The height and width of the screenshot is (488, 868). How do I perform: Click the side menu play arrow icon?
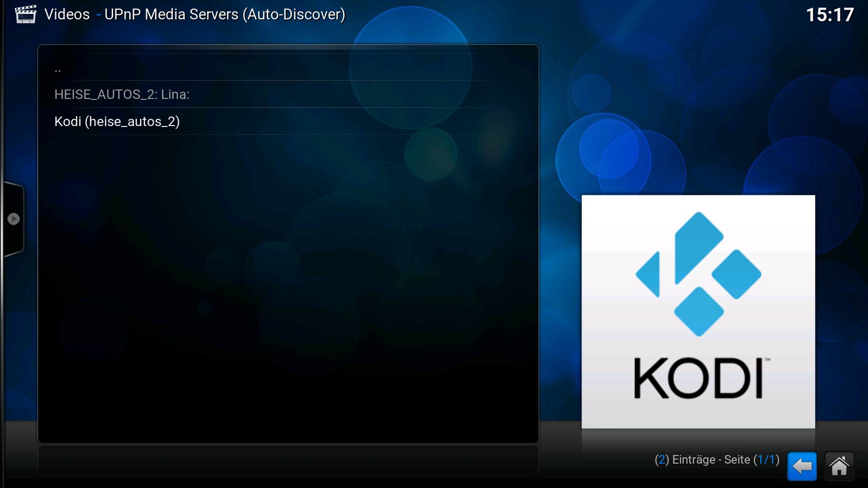tap(14, 219)
